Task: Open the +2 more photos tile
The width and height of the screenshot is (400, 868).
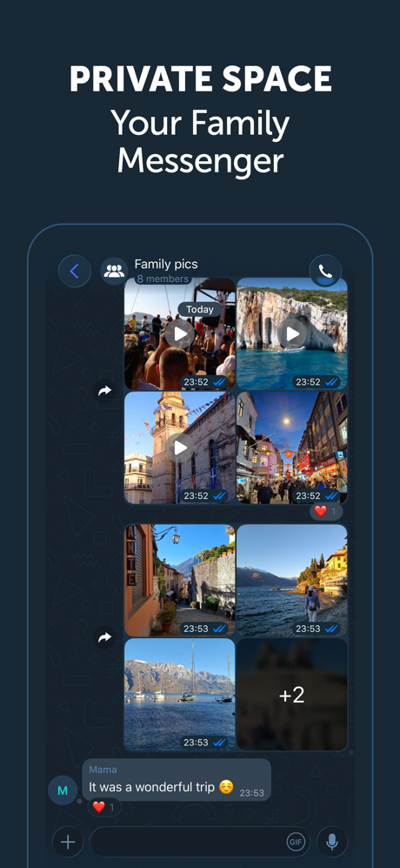Action: point(292,694)
